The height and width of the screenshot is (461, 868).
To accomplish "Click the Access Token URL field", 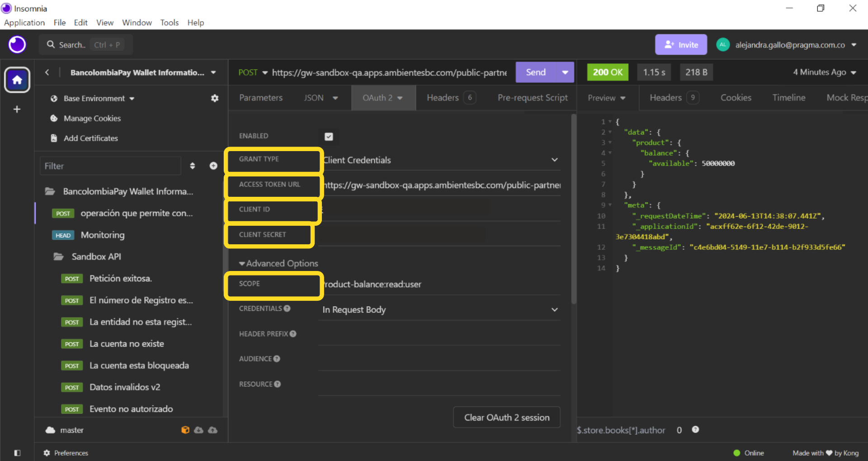I will (x=439, y=185).
